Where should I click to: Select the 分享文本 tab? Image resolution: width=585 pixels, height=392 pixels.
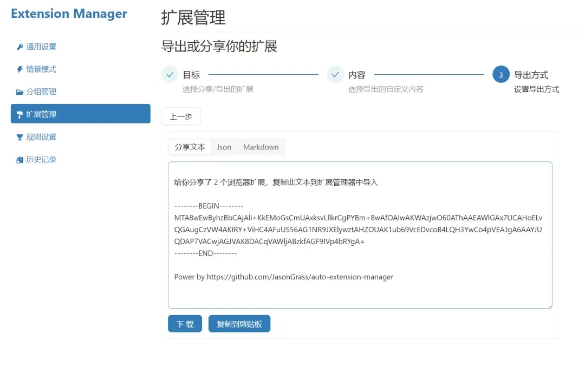[190, 147]
